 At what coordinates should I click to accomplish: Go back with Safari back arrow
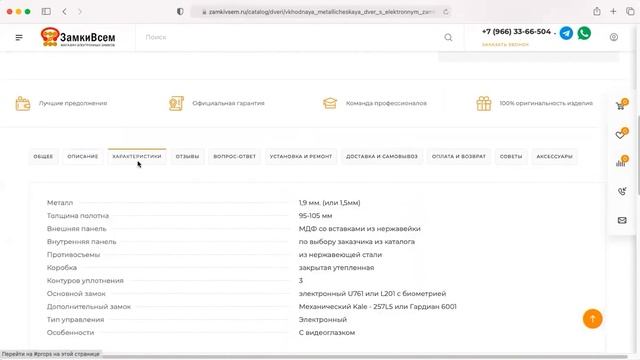point(64,11)
